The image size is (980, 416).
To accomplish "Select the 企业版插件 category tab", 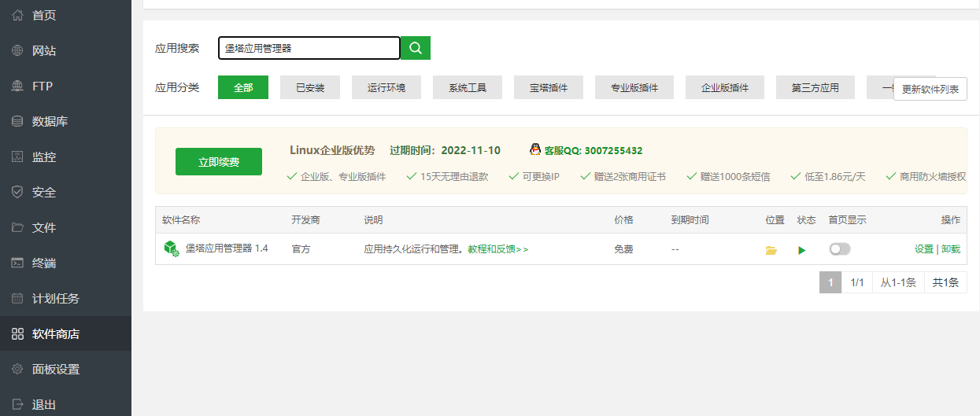I will click(x=725, y=87).
